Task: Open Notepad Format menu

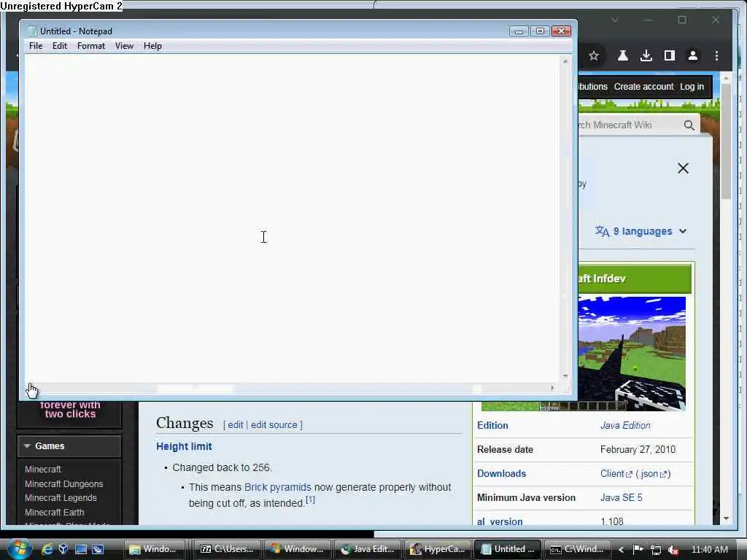Action: (91, 46)
